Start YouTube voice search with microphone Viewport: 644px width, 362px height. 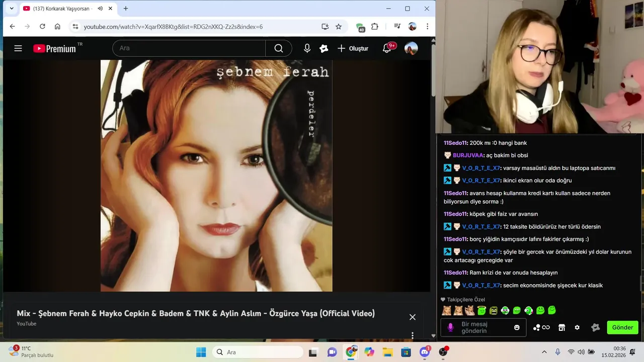point(307,48)
